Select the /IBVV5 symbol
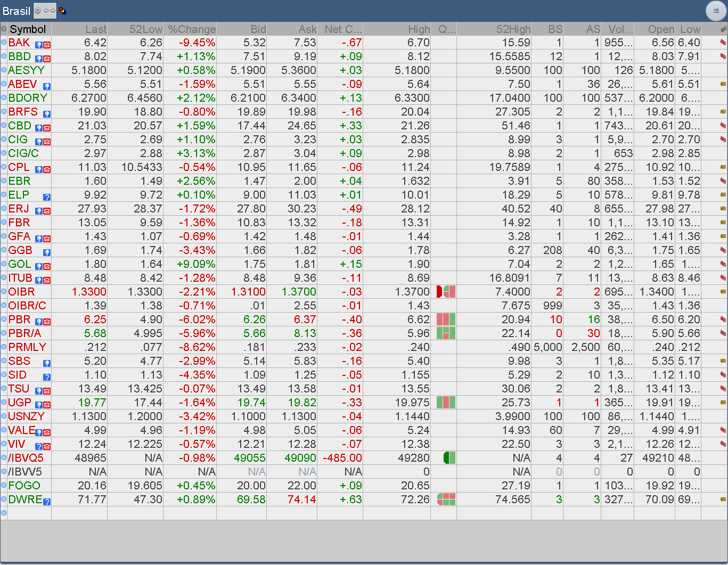Image resolution: width=728 pixels, height=565 pixels. coord(25,472)
